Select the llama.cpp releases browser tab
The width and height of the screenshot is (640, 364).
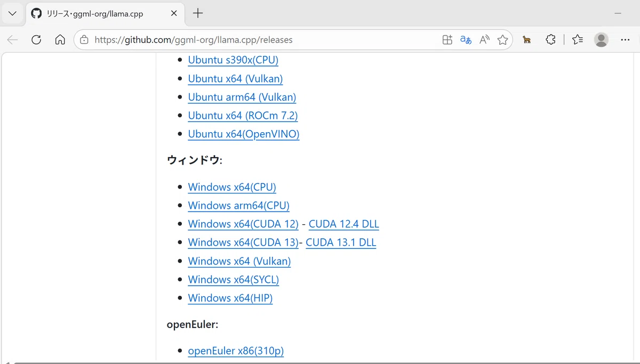(x=104, y=14)
